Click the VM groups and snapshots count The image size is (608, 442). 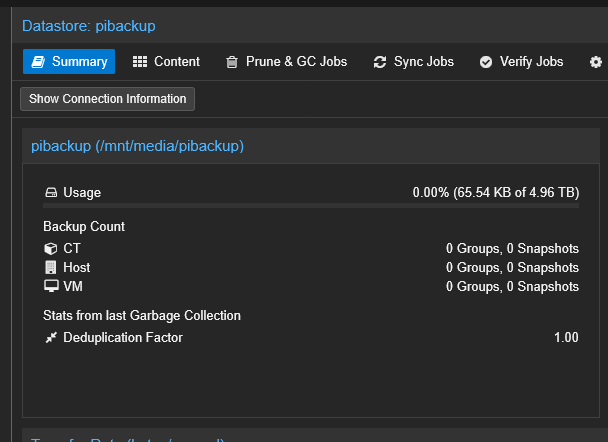click(x=512, y=287)
